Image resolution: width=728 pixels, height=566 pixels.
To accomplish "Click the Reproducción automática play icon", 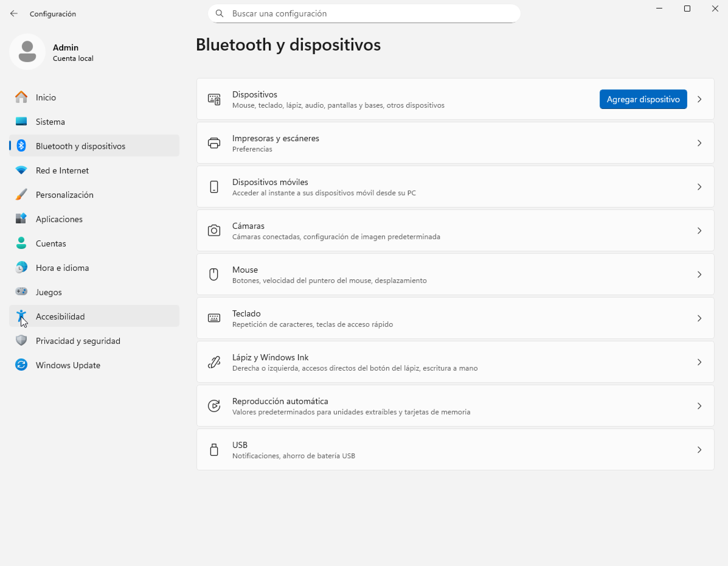I will [214, 406].
